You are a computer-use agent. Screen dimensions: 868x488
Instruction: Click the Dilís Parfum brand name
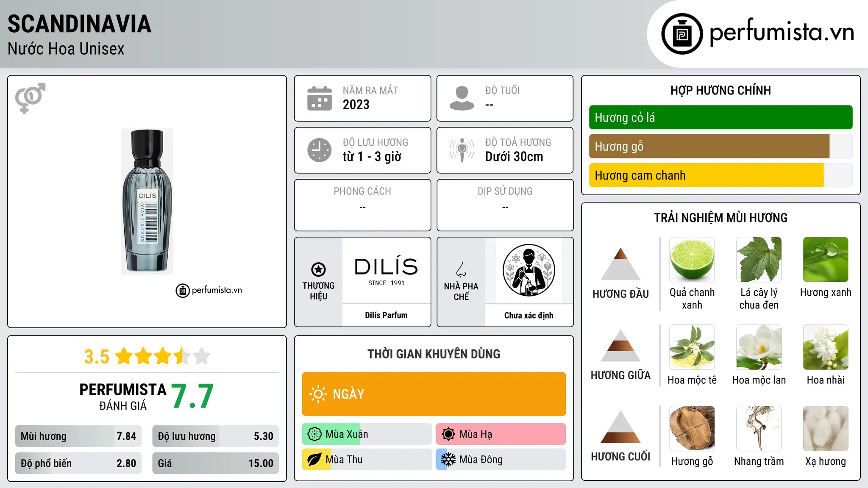point(386,315)
